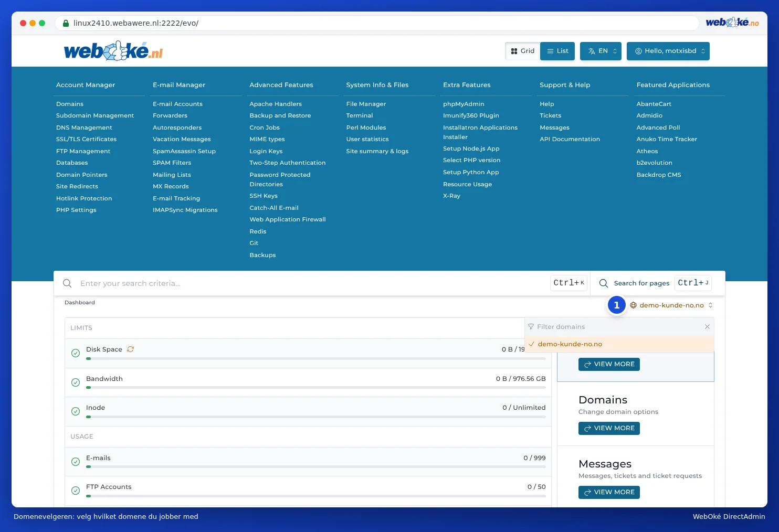Open Spam Filters link
This screenshot has height=532, width=779.
pyautogui.click(x=172, y=163)
